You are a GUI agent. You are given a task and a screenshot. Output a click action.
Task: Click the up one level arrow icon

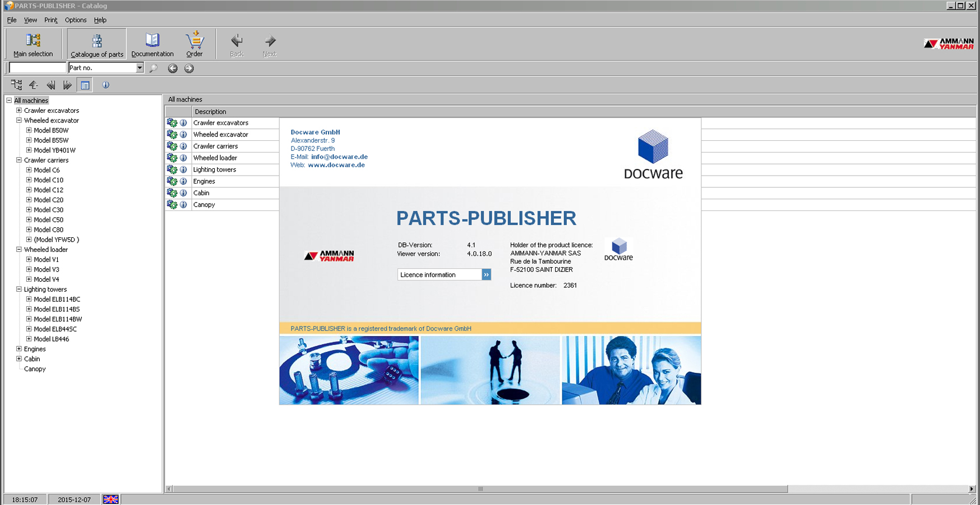34,85
